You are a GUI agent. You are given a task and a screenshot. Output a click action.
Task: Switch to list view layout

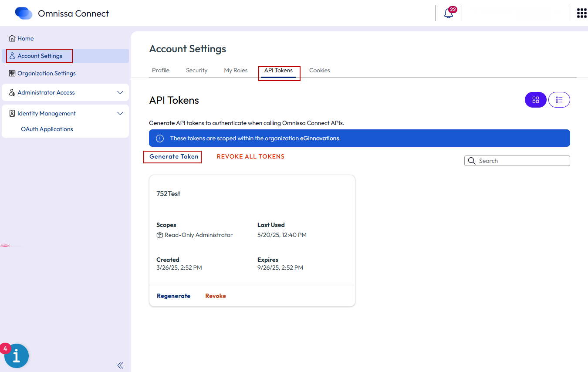coord(559,100)
